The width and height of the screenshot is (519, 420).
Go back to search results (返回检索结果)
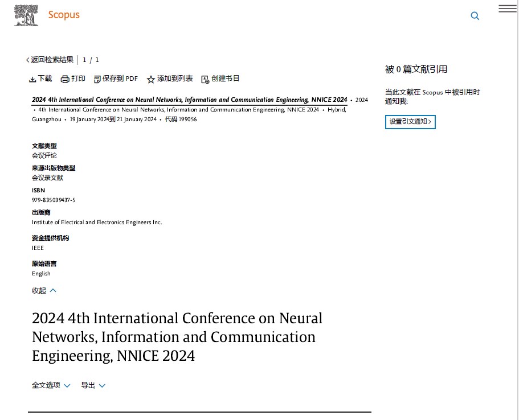(x=50, y=60)
